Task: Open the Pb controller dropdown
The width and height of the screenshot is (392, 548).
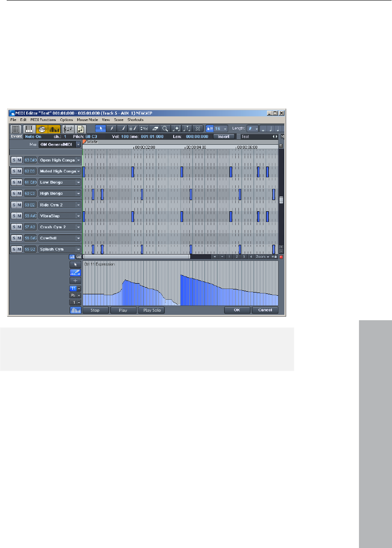Action: (79, 296)
